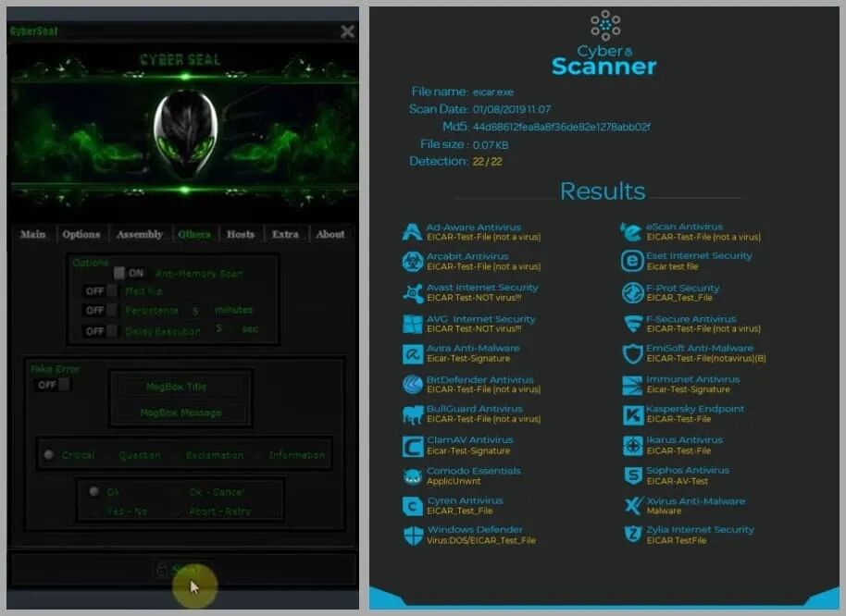
Task: Click the Scan Date value
Action: (x=512, y=109)
